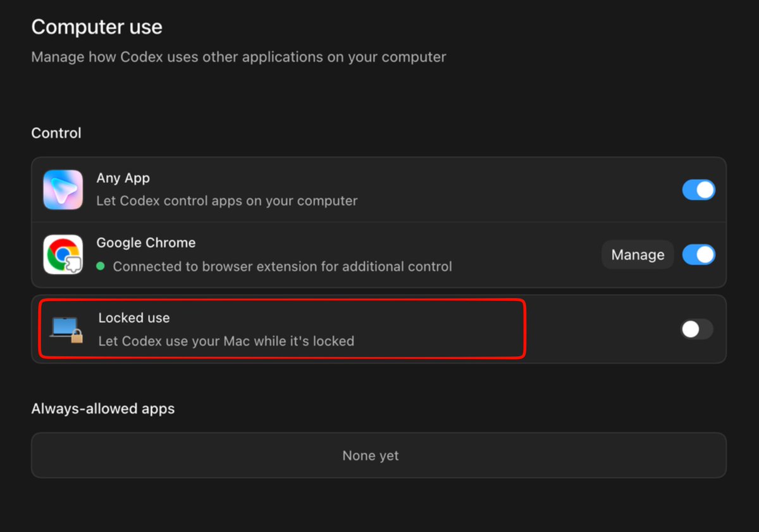Click the "None yet" placeholder text
This screenshot has height=532, width=759.
click(x=371, y=455)
